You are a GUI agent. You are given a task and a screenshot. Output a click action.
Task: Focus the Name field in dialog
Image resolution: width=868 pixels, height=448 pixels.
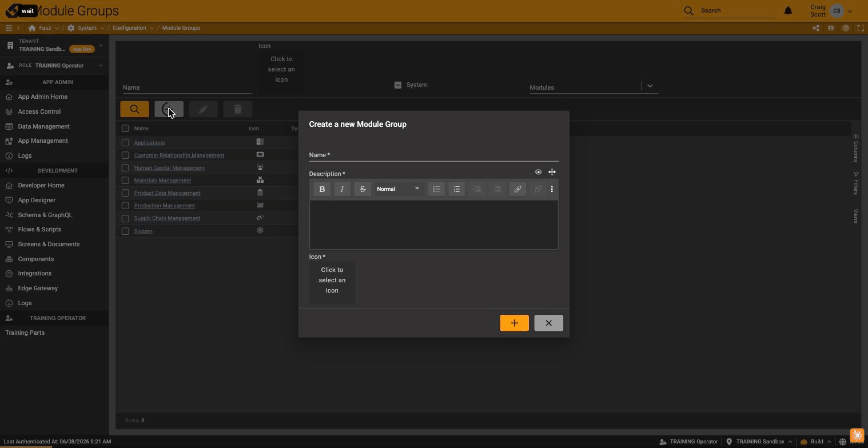(x=433, y=155)
